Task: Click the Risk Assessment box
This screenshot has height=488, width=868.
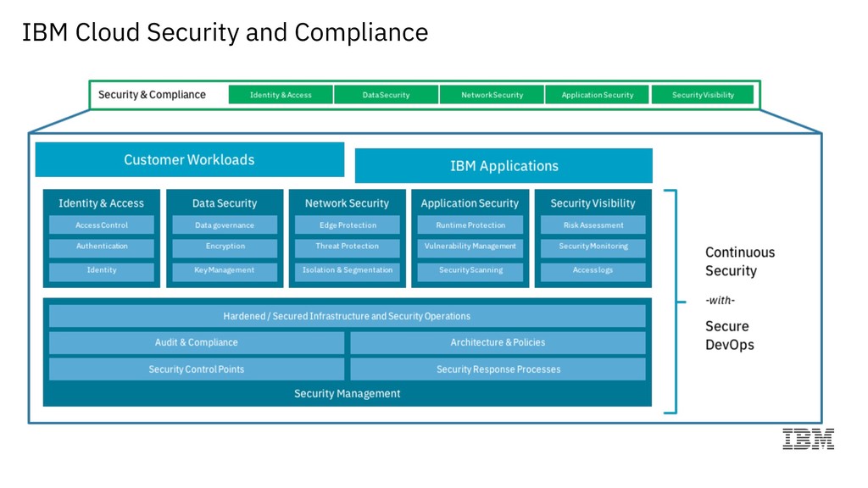Action: click(x=593, y=225)
